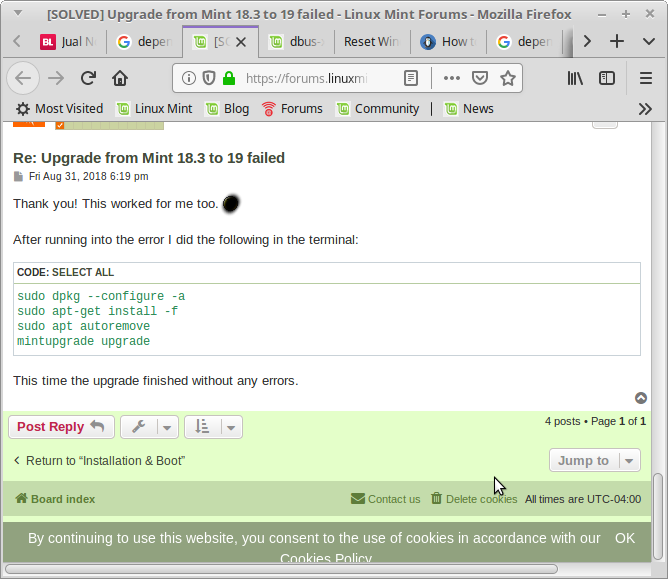Image resolution: width=668 pixels, height=579 pixels.
Task: Open Most Visited bookmarks folder
Action: (x=60, y=109)
